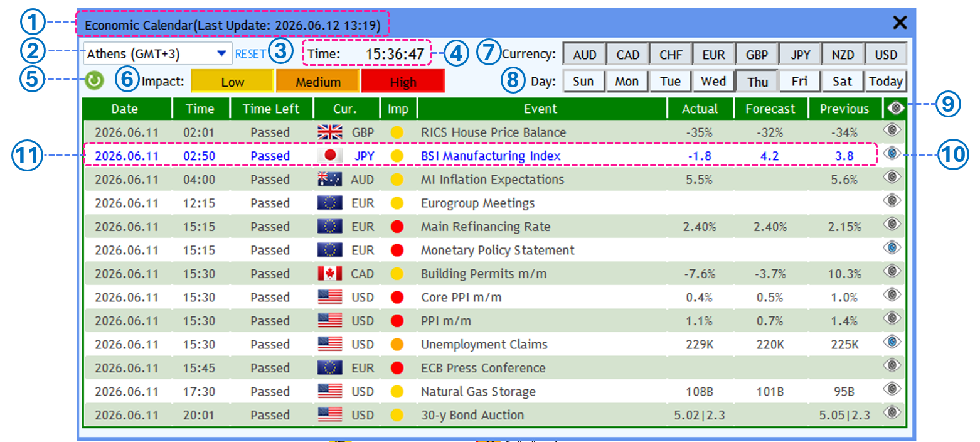Select the Thu day tab
The width and height of the screenshot is (980, 442).
click(757, 81)
